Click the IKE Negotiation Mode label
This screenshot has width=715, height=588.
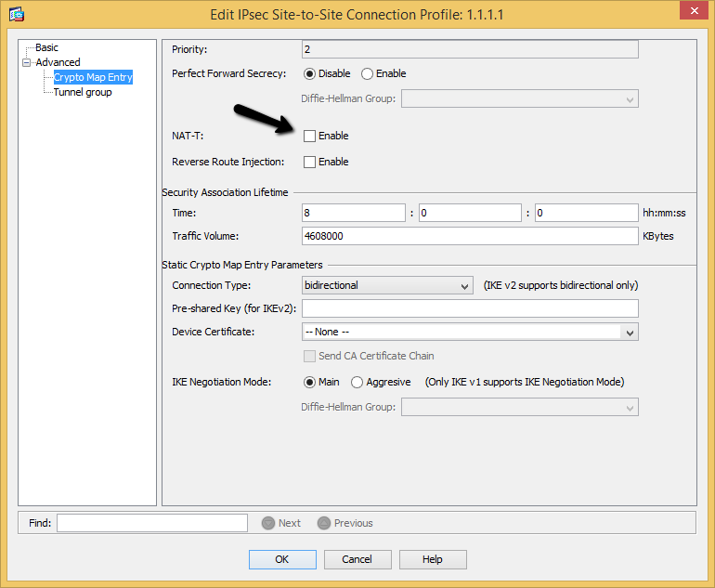[x=222, y=382]
